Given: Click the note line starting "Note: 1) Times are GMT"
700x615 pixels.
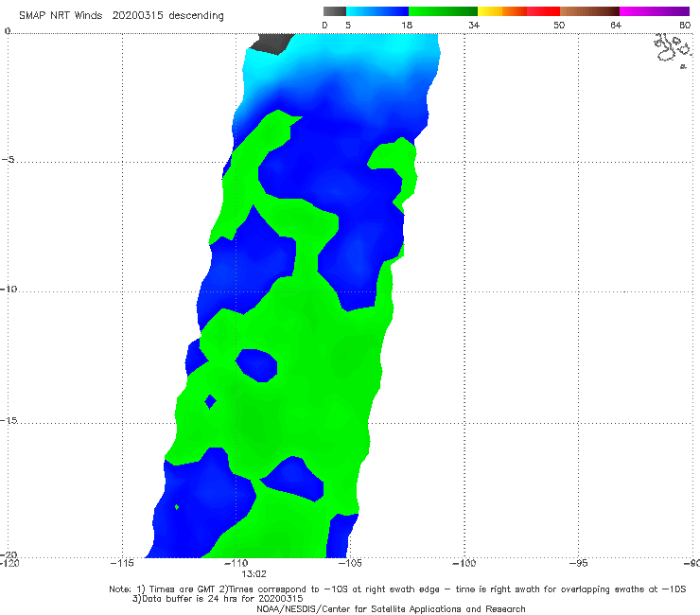Looking at the screenshot, I should pos(397,589).
